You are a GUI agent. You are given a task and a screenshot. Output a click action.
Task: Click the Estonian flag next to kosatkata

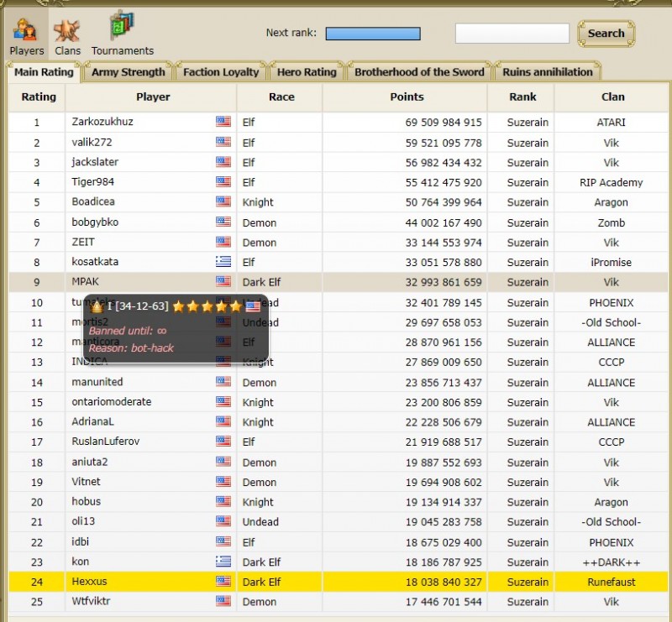pos(223,262)
